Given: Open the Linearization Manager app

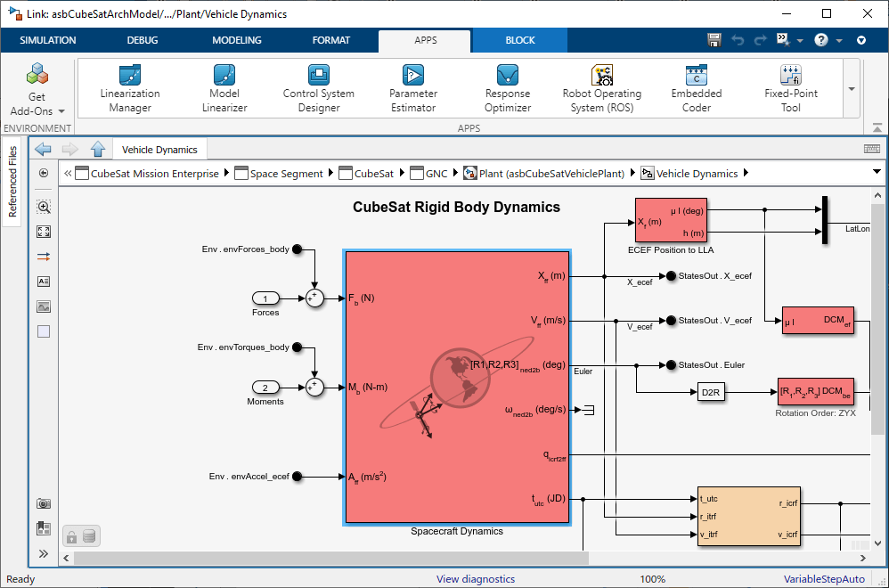Looking at the screenshot, I should click(130, 87).
